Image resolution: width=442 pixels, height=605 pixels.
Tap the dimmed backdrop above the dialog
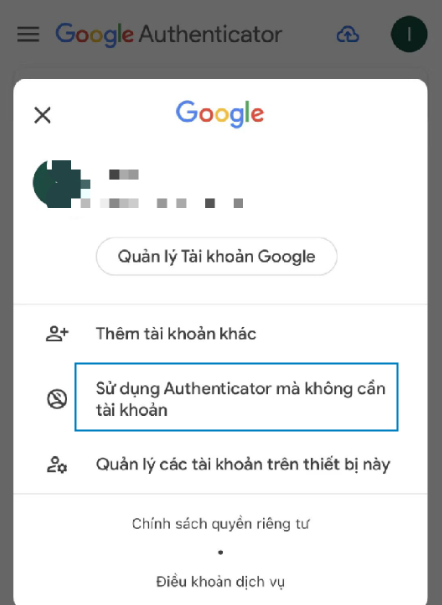[x=221, y=64]
